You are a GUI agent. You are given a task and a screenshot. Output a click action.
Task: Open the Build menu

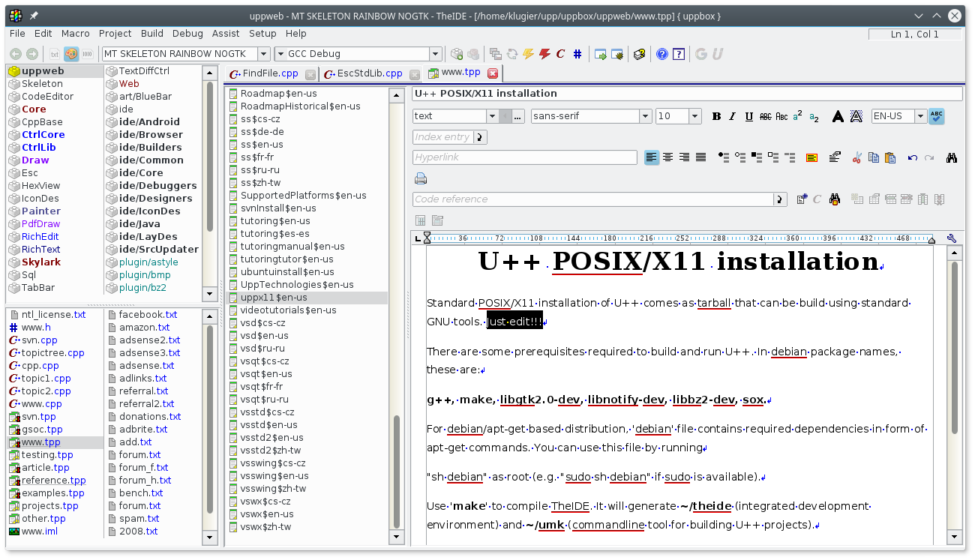tap(151, 34)
